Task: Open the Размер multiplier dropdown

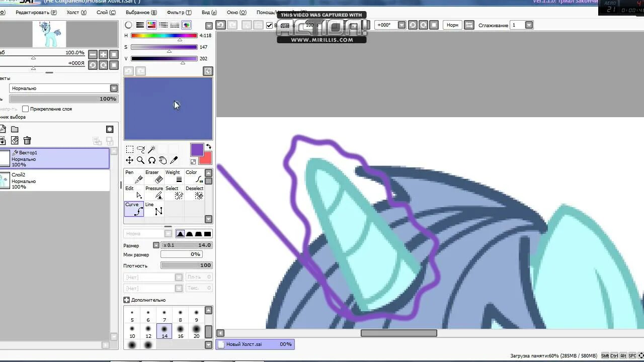Action: click(156, 245)
